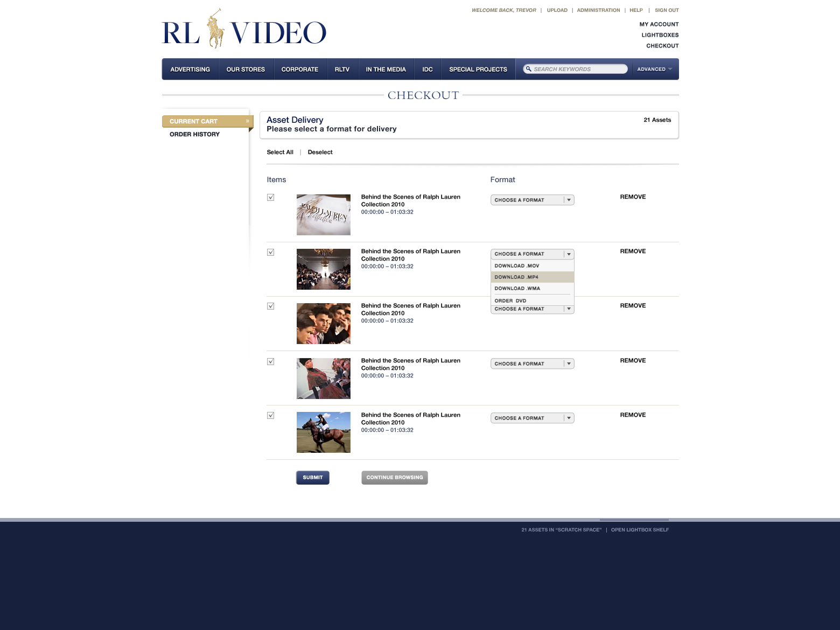Click Deselect link
Viewport: 840px width, 630px height.
coord(320,152)
